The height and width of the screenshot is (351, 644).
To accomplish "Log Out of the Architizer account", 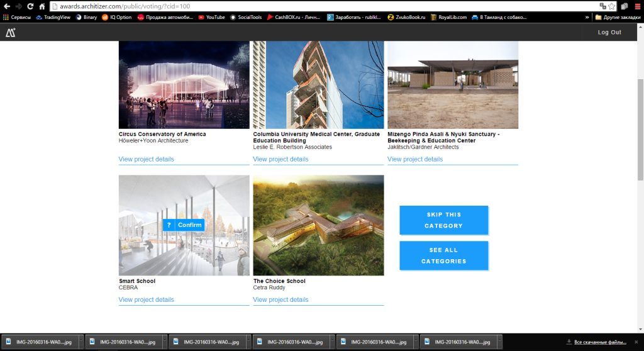I will click(609, 32).
